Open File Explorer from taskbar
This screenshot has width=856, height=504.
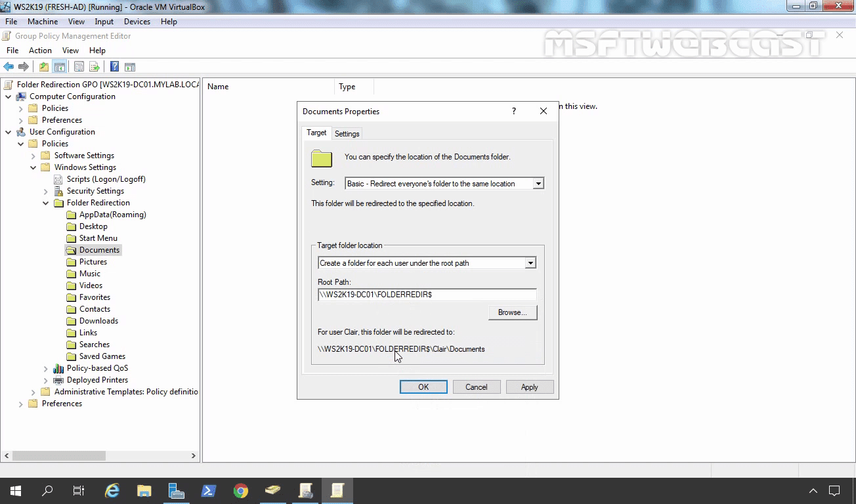coord(144,490)
